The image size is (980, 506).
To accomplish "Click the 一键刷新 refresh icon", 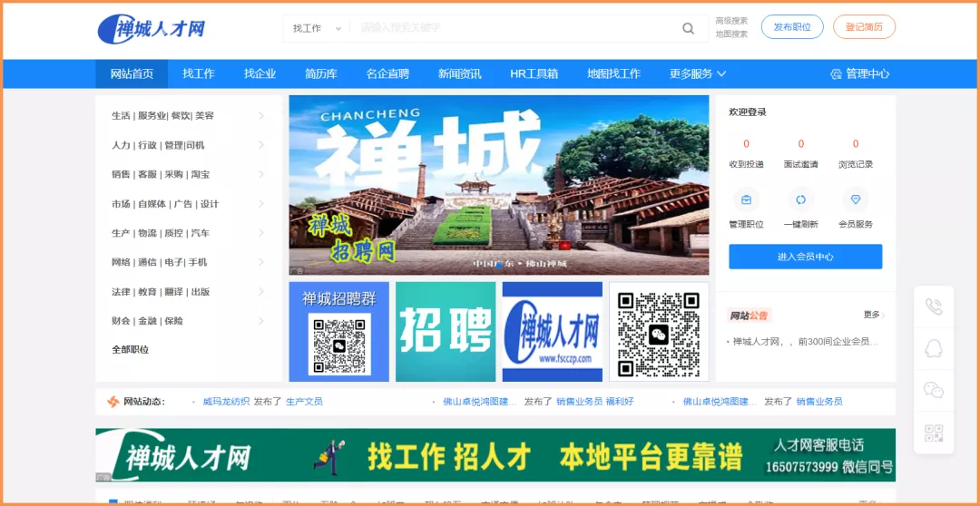I will 800,199.
